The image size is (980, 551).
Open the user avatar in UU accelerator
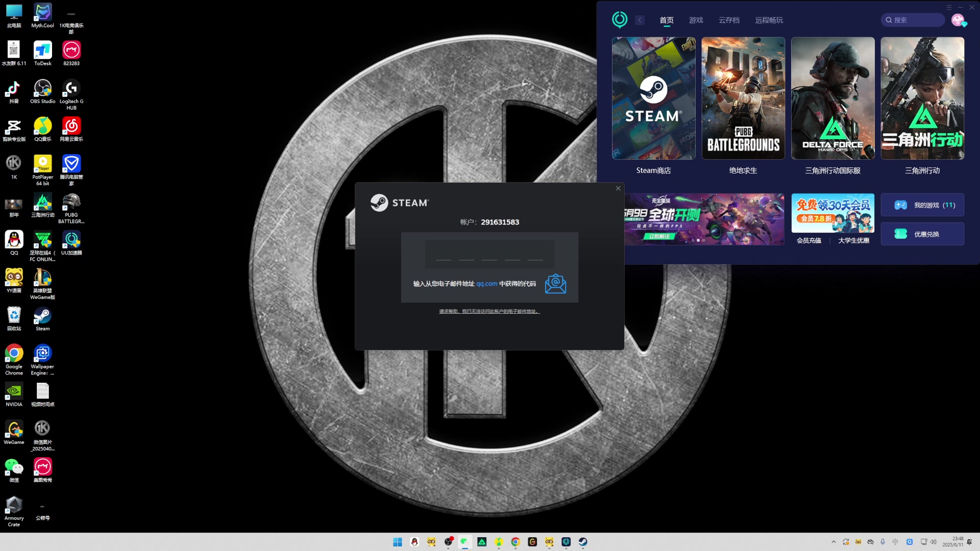[958, 20]
